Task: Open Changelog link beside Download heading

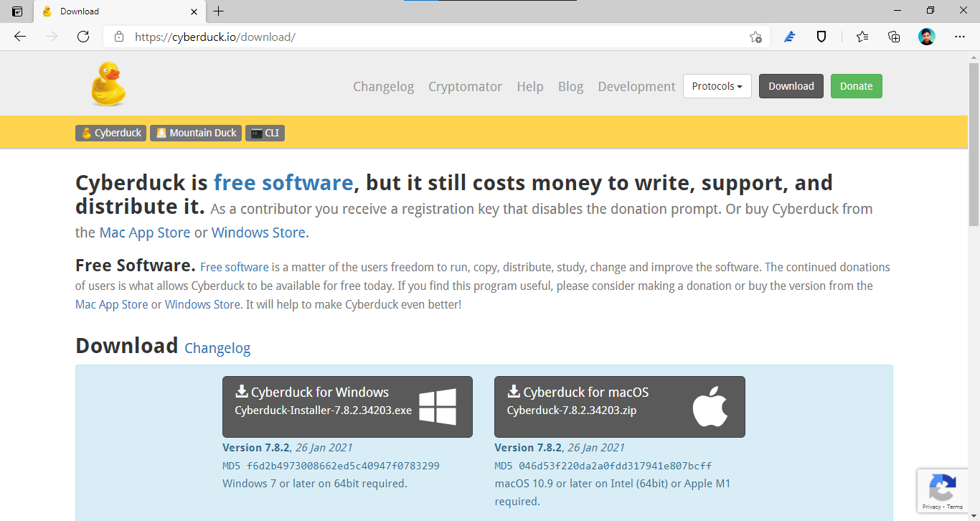Action: (217, 348)
